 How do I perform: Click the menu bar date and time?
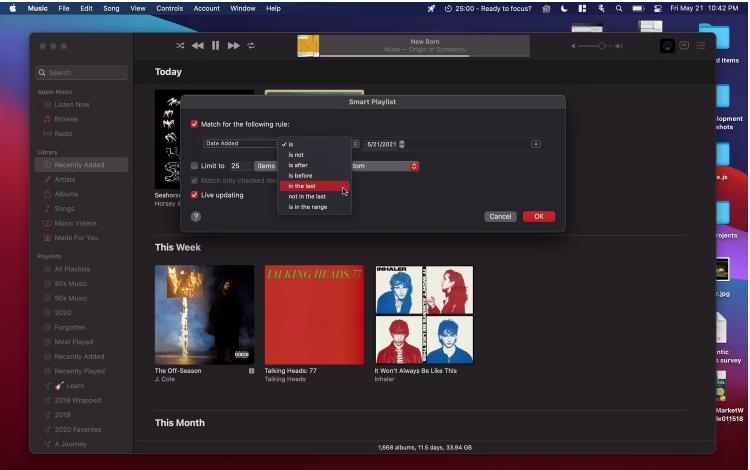pos(704,8)
